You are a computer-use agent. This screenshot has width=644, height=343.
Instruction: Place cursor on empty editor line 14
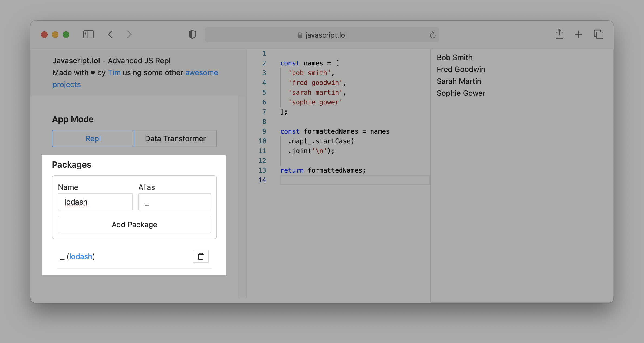(355, 180)
